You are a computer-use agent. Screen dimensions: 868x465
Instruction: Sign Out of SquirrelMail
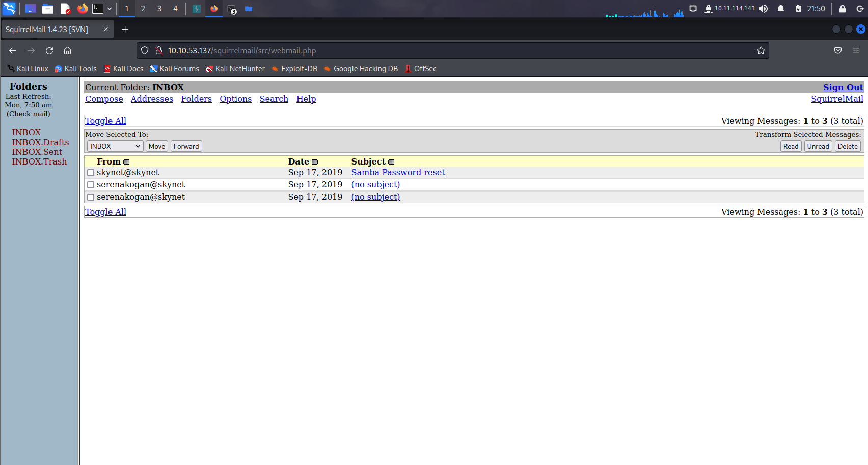[x=843, y=87]
